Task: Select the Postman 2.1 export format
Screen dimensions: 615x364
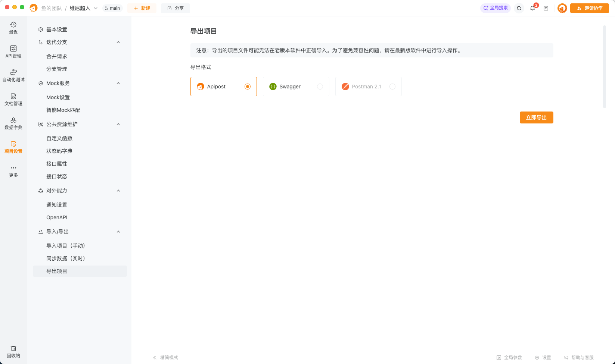Action: pos(368,87)
